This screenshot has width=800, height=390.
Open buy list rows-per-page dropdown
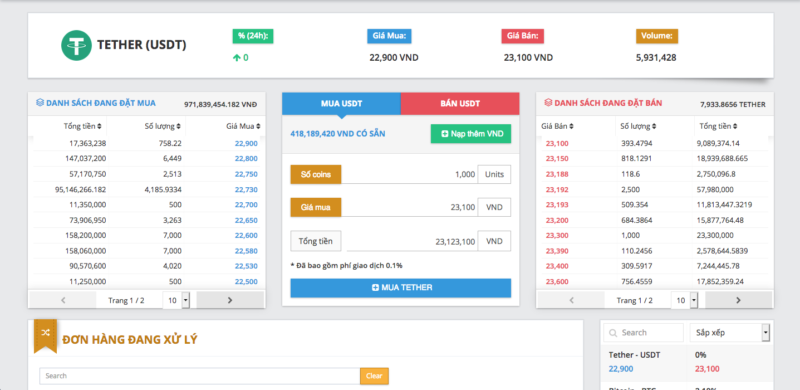(x=176, y=300)
